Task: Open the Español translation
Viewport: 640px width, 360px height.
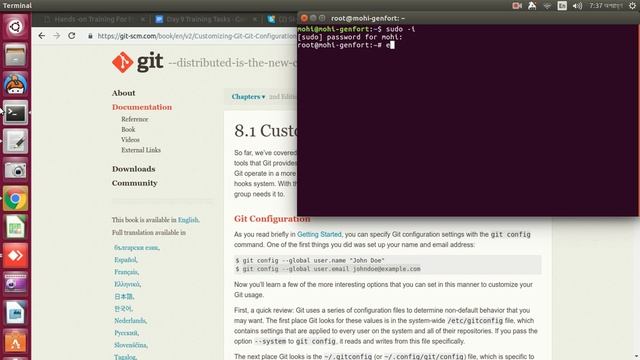Action: pyautogui.click(x=125, y=260)
